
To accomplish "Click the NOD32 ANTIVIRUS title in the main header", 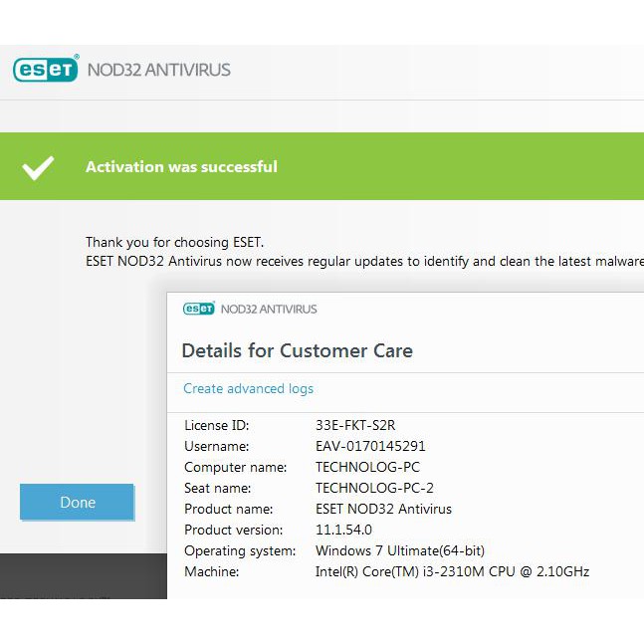I will click(x=159, y=70).
